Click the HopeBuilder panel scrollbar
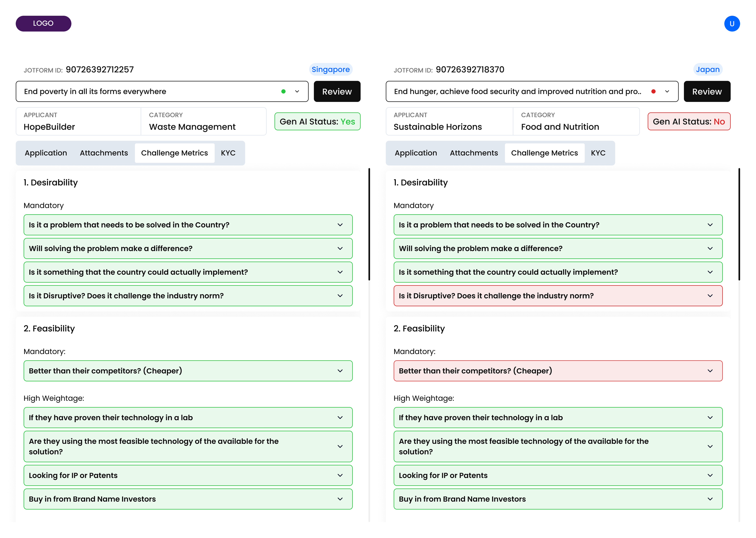The height and width of the screenshot is (538, 756). coord(369,224)
